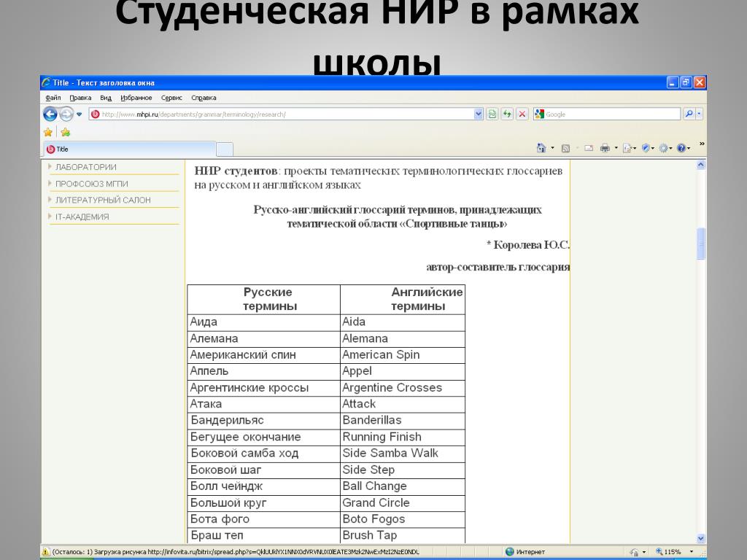Click the author name 'Королева Ю.С.'
The image size is (747, 560).
(x=531, y=245)
